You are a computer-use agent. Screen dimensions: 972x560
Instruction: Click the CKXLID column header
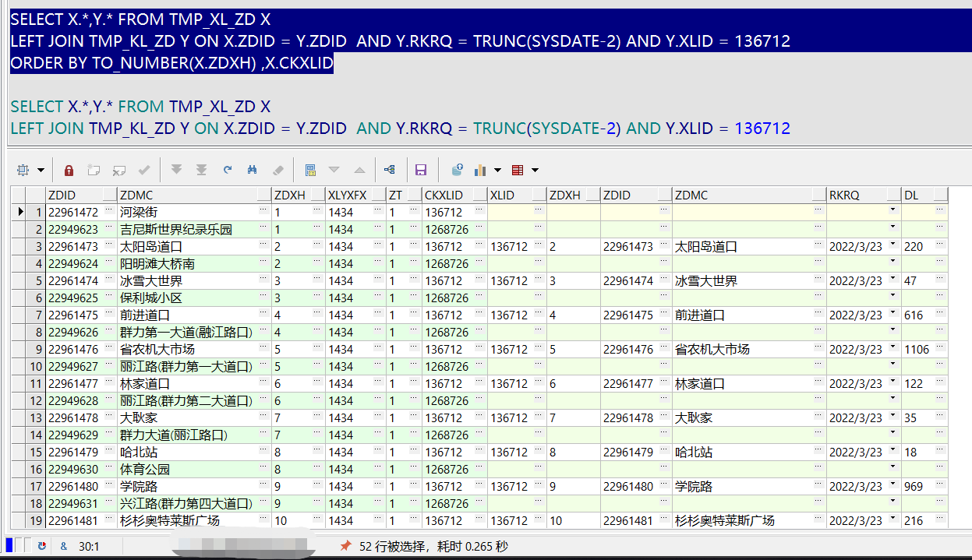pos(455,195)
